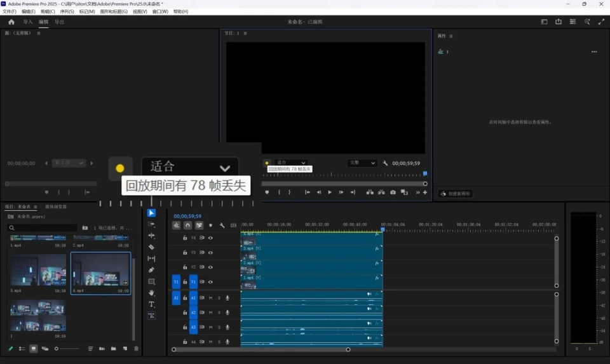Toggle visibility eye for track V4

click(210, 238)
